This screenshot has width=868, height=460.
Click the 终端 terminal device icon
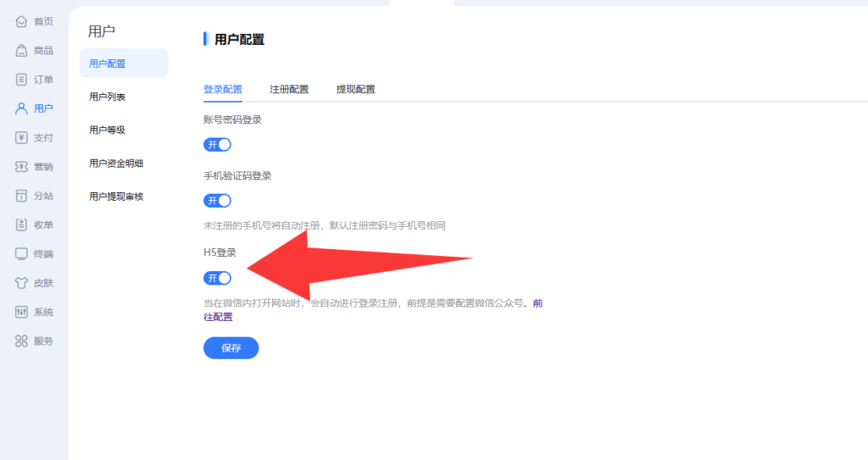[x=22, y=253]
